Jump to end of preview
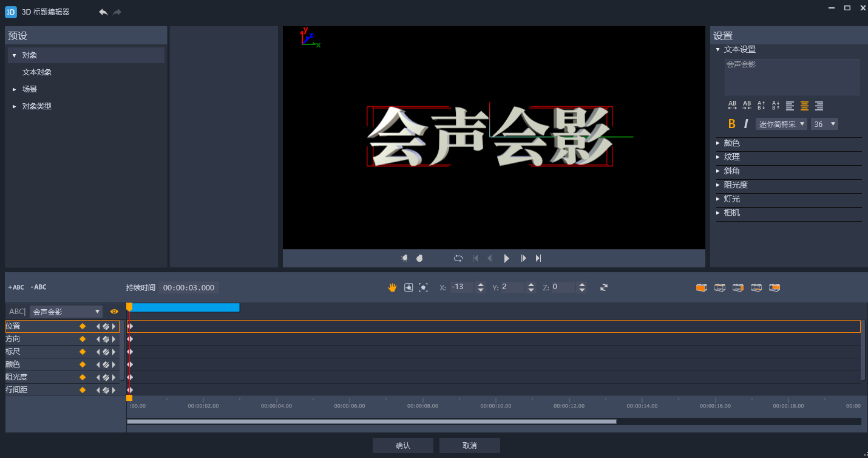The height and width of the screenshot is (458, 868). [538, 258]
